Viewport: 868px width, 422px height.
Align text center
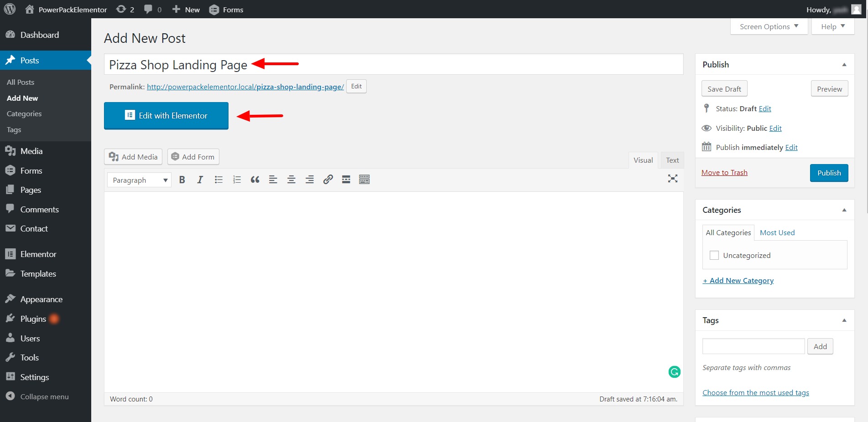click(291, 180)
